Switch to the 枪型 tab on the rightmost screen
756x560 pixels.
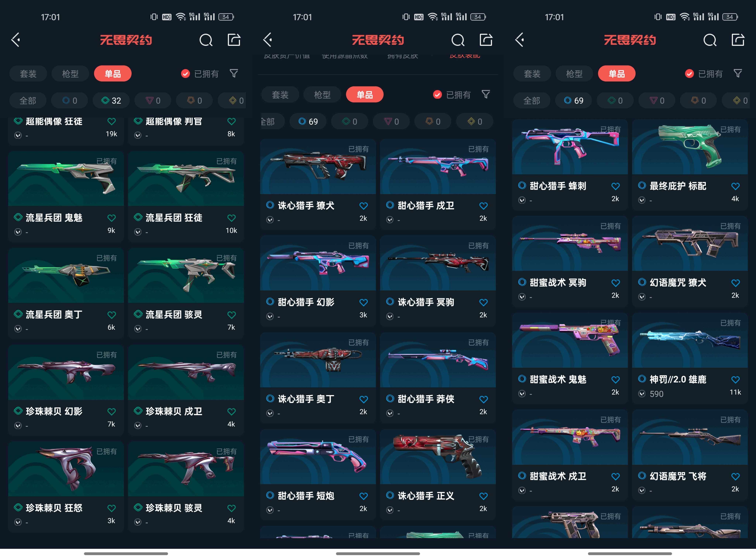[x=574, y=74]
